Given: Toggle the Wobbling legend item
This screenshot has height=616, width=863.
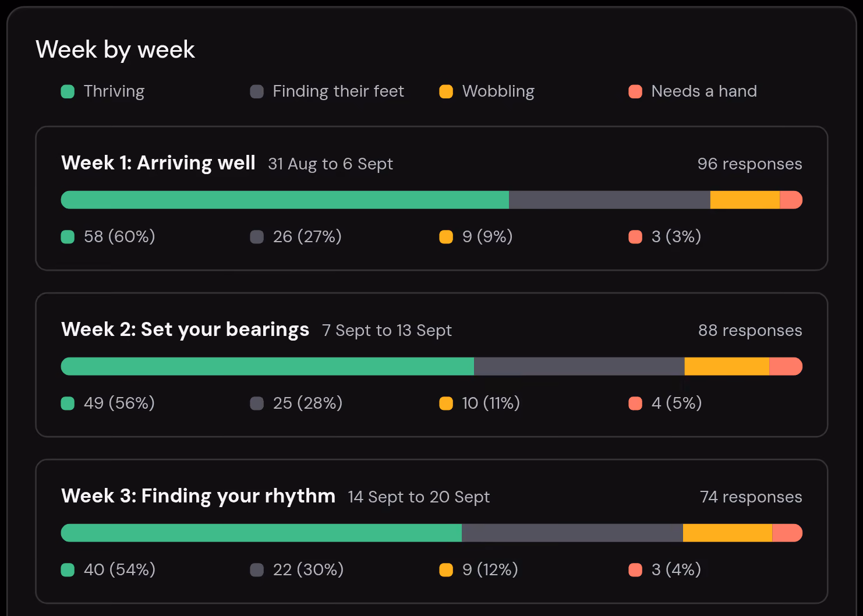Looking at the screenshot, I should click(x=487, y=91).
